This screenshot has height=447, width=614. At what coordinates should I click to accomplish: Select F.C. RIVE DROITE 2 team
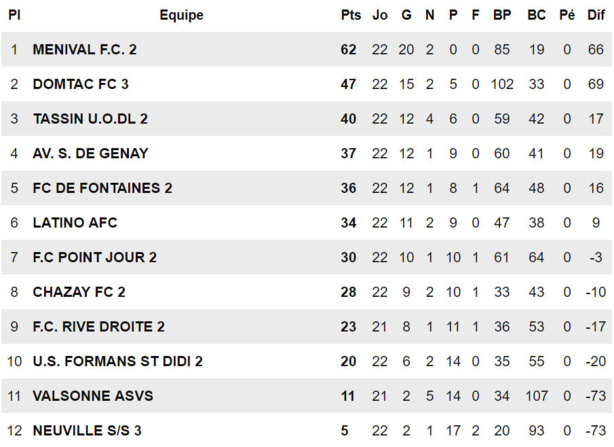[99, 327]
